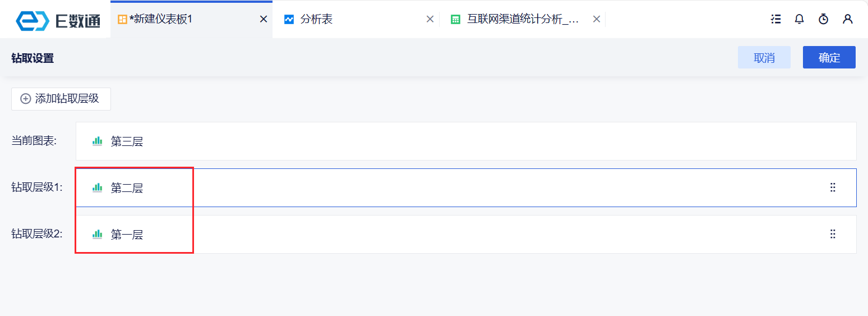
Task: Open the task list icon
Action: (776, 19)
